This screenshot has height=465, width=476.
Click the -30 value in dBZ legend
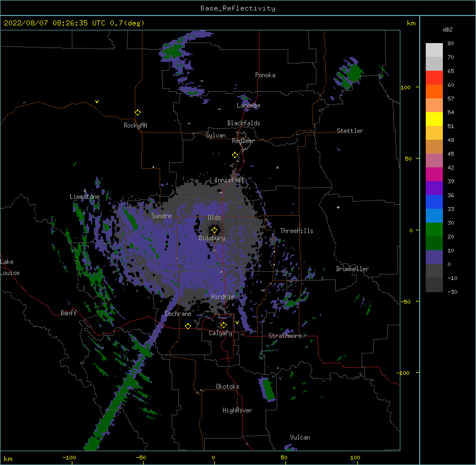pos(452,292)
